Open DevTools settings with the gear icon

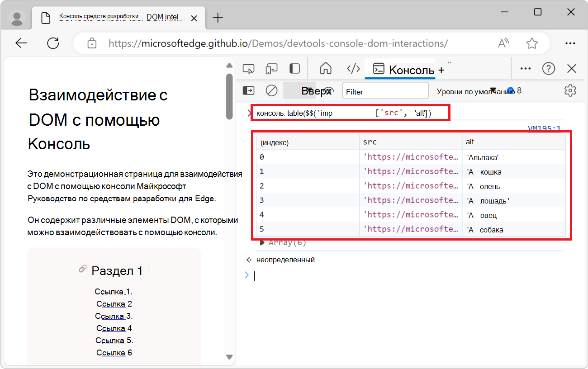[x=570, y=90]
